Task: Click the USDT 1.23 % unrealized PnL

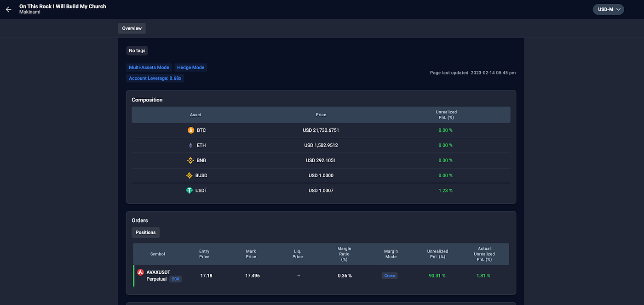Action: pos(445,191)
